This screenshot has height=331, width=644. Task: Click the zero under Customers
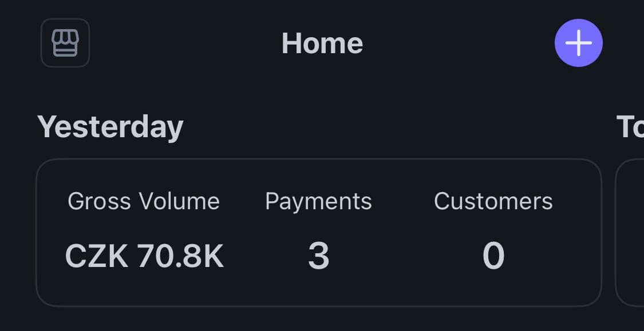coord(493,256)
